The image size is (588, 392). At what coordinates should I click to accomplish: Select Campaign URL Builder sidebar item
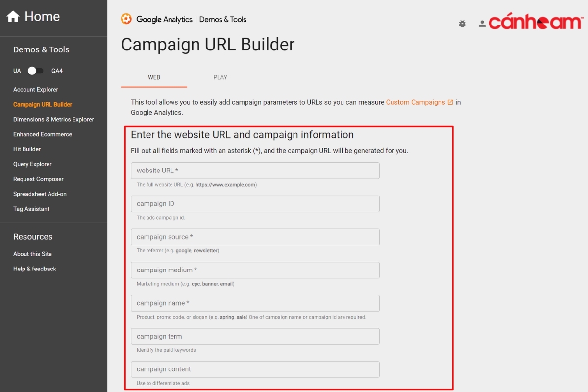[43, 104]
